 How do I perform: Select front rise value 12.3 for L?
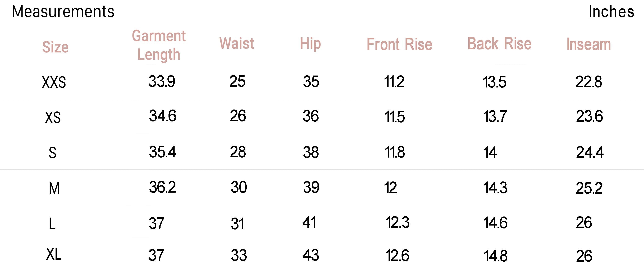(398, 222)
